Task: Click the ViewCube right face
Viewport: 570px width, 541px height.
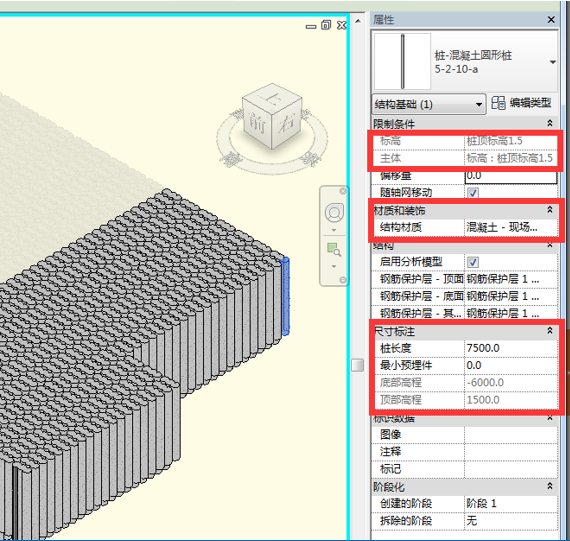Action: (x=287, y=124)
